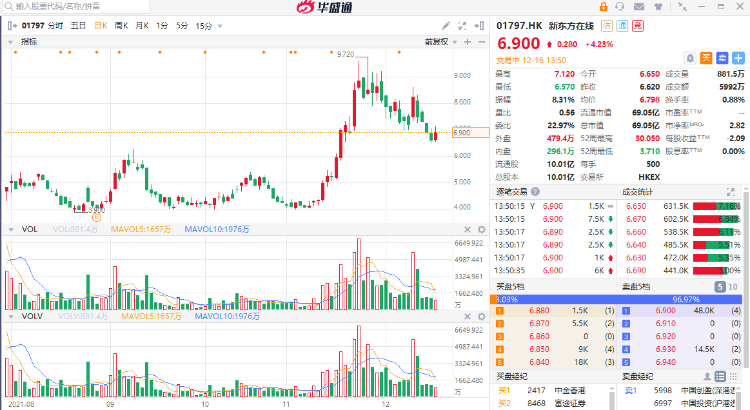This screenshot has height=410, width=750.
Task: Switch order book to 5 levels
Action: click(720, 287)
